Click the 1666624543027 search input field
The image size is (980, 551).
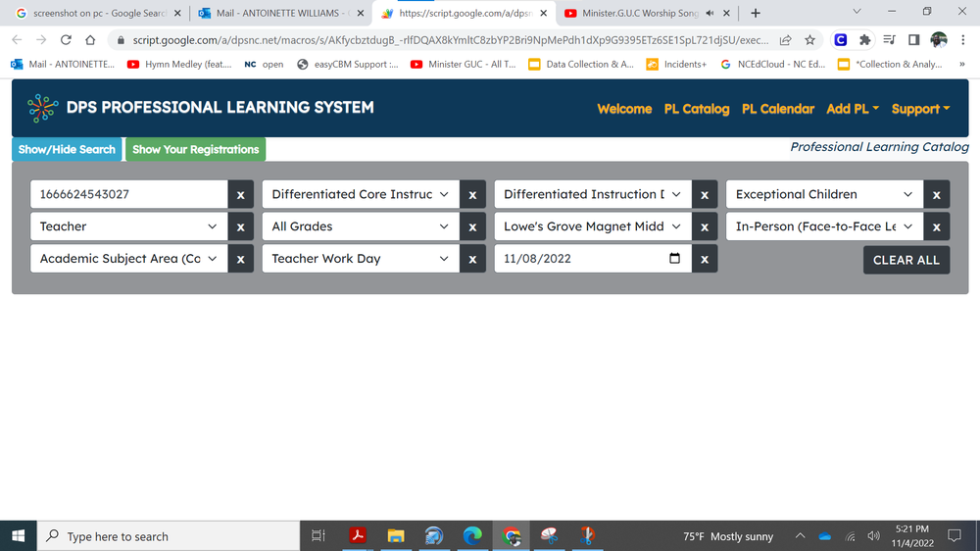pos(128,195)
